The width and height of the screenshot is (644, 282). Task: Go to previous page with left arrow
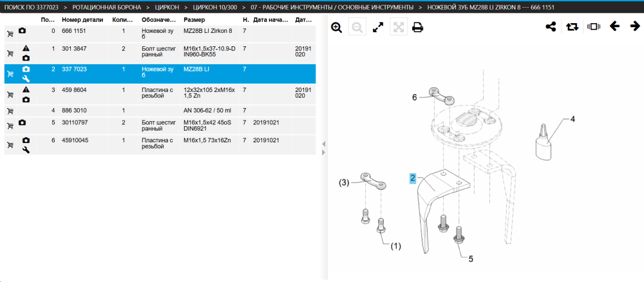pos(614,26)
